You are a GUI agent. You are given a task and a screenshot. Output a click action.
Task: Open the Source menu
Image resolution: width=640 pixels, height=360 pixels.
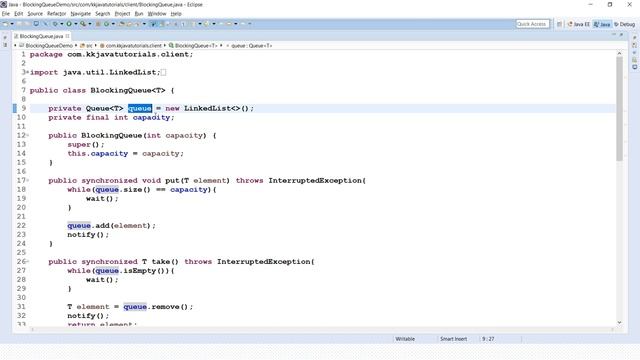(x=35, y=13)
